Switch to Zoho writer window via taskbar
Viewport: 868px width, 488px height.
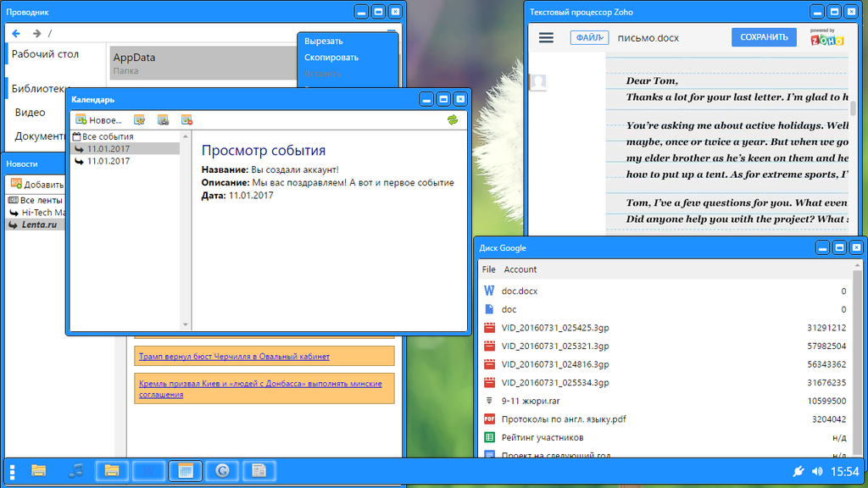click(x=148, y=471)
